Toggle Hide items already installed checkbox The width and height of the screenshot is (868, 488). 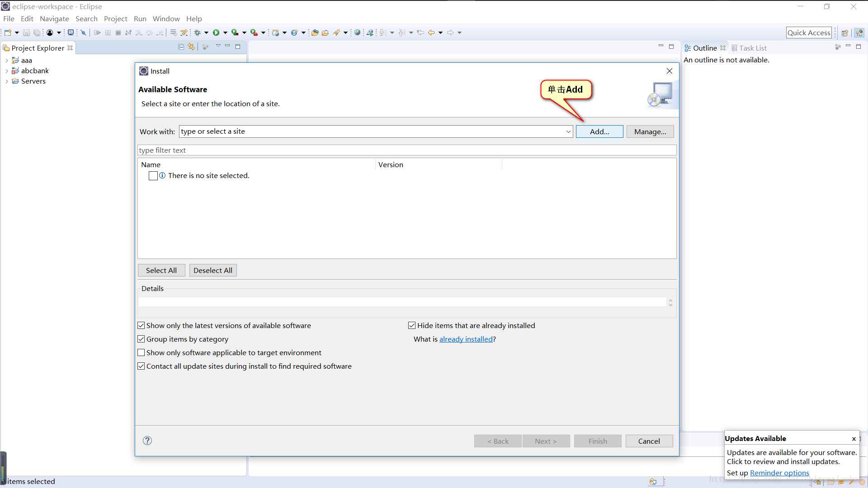click(x=412, y=325)
